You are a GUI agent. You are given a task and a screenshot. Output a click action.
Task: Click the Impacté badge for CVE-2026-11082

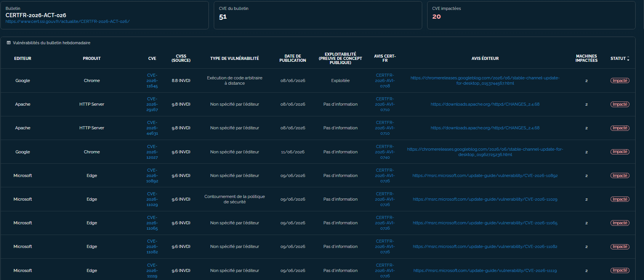pos(620,246)
